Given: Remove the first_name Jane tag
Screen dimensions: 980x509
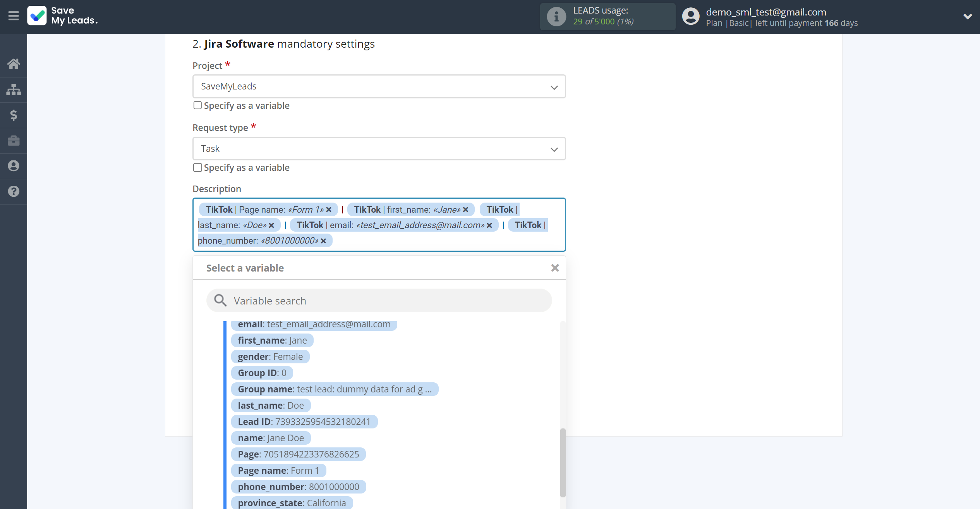Looking at the screenshot, I should 466,210.
